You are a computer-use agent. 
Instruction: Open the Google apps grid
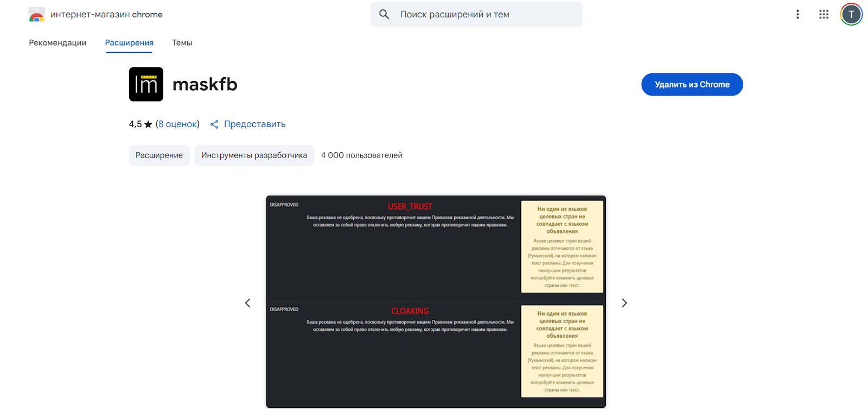[824, 15]
